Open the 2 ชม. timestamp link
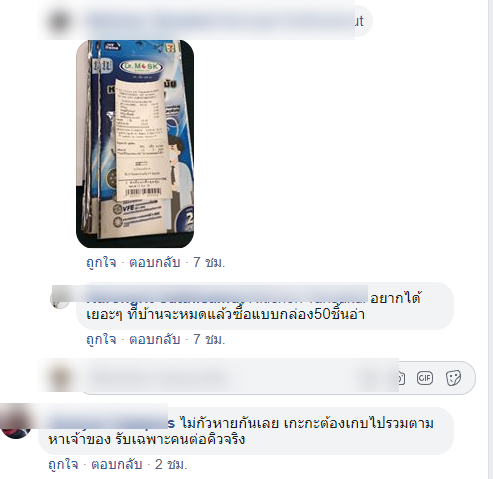Viewport: 493px width, 479px height. pos(171,465)
